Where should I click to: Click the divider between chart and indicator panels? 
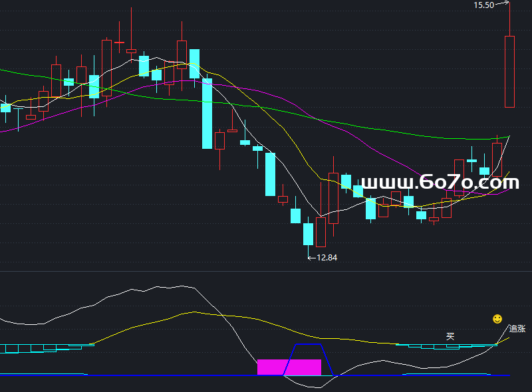(x=266, y=271)
